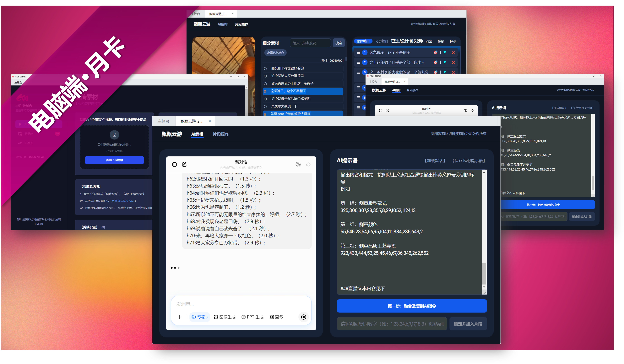This screenshot has width=624, height=364.
Task: Click the drag handle of sequence row 3
Action: (358, 72)
